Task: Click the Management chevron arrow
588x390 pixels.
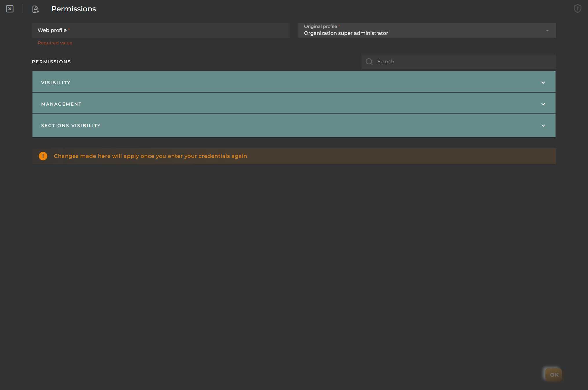Action: click(x=543, y=104)
